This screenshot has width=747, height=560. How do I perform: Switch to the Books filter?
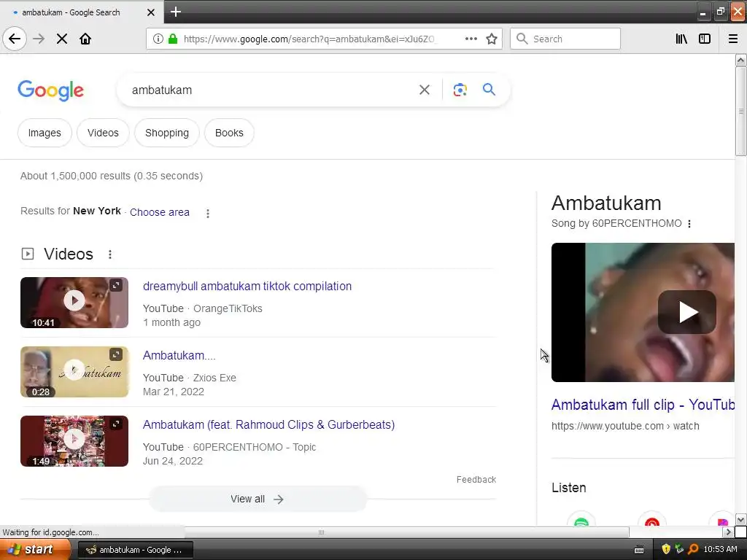click(229, 133)
